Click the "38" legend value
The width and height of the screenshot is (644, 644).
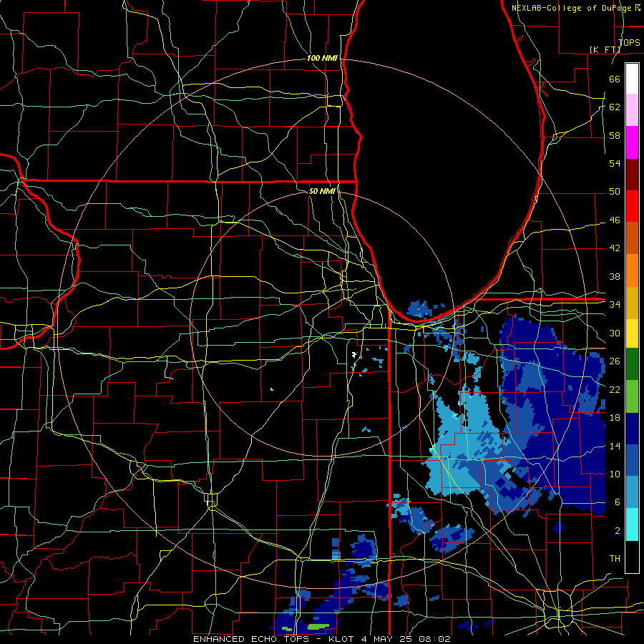[615, 276]
